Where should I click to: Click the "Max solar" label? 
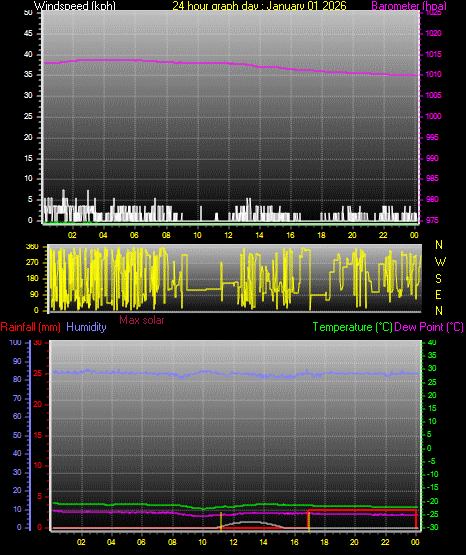[142, 320]
